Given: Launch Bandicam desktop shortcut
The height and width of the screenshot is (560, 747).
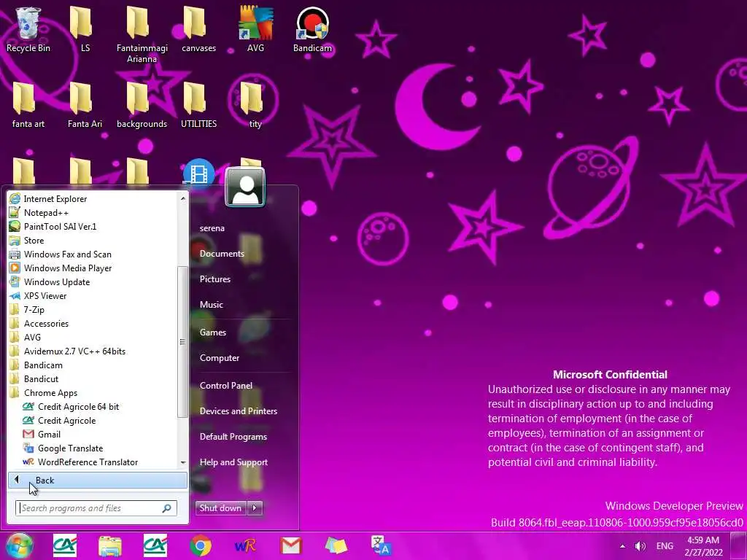Looking at the screenshot, I should tap(312, 29).
